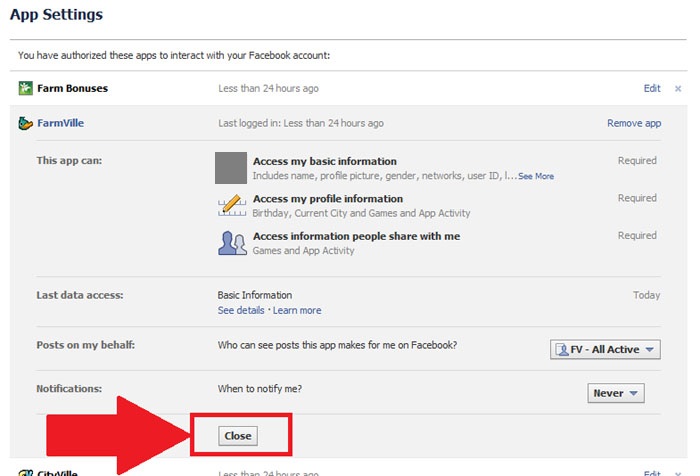Image resolution: width=700 pixels, height=476 pixels.
Task: Click the Farm Bonuses app icon
Action: pyautogui.click(x=25, y=88)
